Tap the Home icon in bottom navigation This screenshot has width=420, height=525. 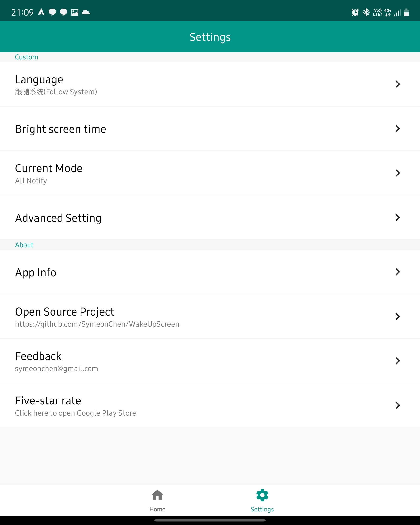(157, 495)
